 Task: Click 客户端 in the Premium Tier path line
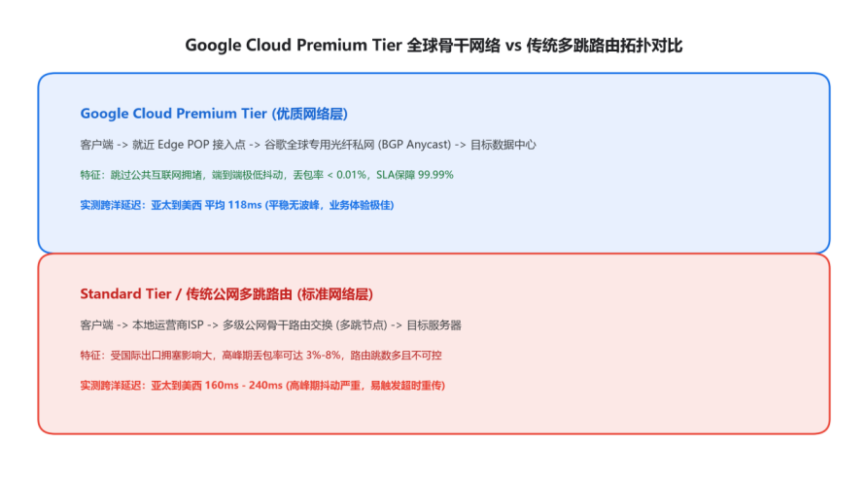tap(97, 145)
